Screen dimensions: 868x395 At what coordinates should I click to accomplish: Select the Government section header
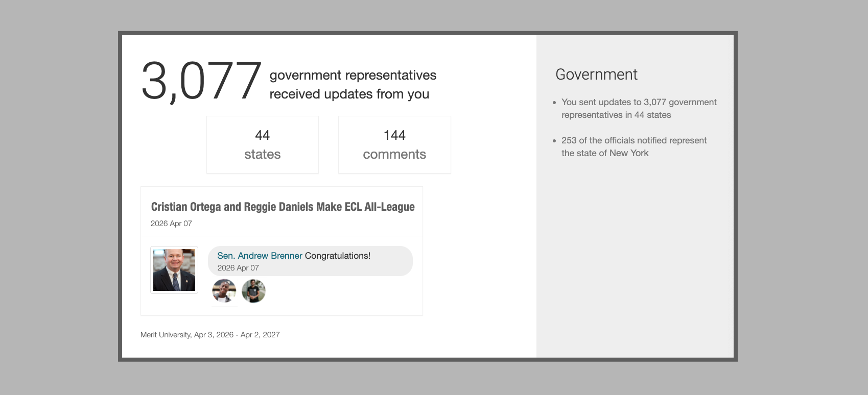point(596,75)
